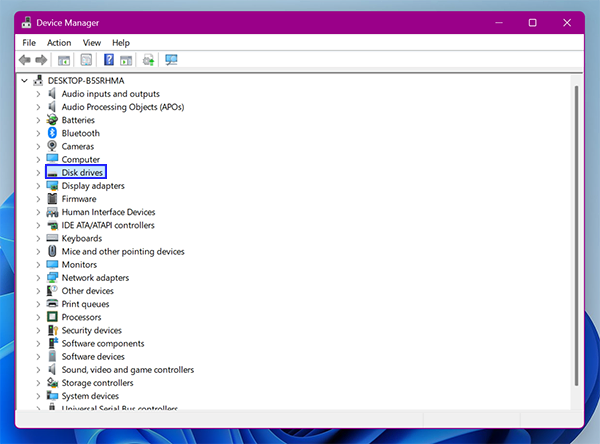Image resolution: width=600 pixels, height=444 pixels.
Task: Click the Forward arrow toolbar icon
Action: pyautogui.click(x=41, y=60)
